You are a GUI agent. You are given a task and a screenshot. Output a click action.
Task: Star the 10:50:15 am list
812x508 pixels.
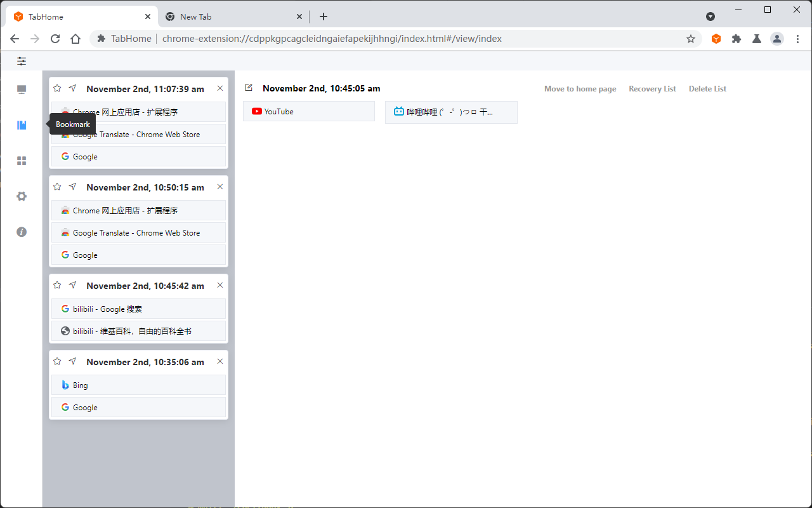[x=57, y=187]
